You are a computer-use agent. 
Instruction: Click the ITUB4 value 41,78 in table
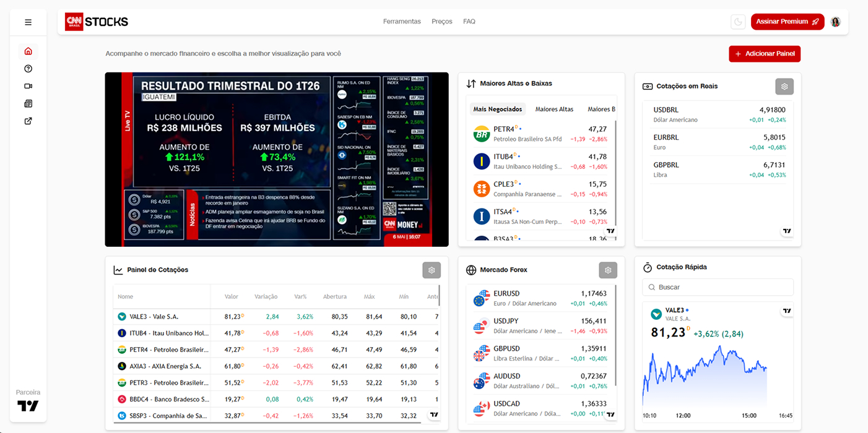(x=233, y=333)
